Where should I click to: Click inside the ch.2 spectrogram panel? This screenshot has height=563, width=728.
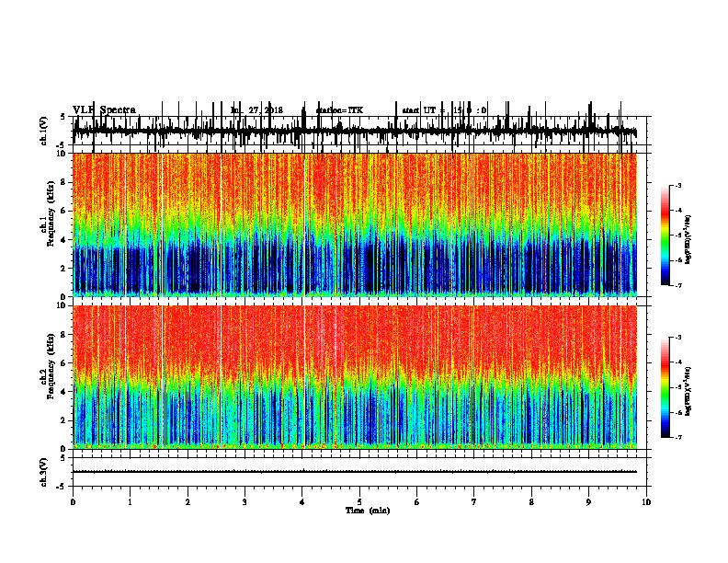[355, 377]
